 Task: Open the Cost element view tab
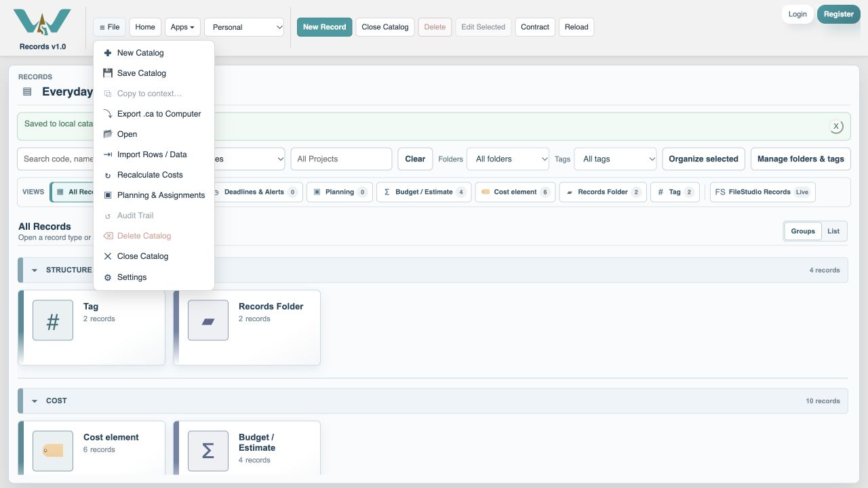click(x=515, y=192)
